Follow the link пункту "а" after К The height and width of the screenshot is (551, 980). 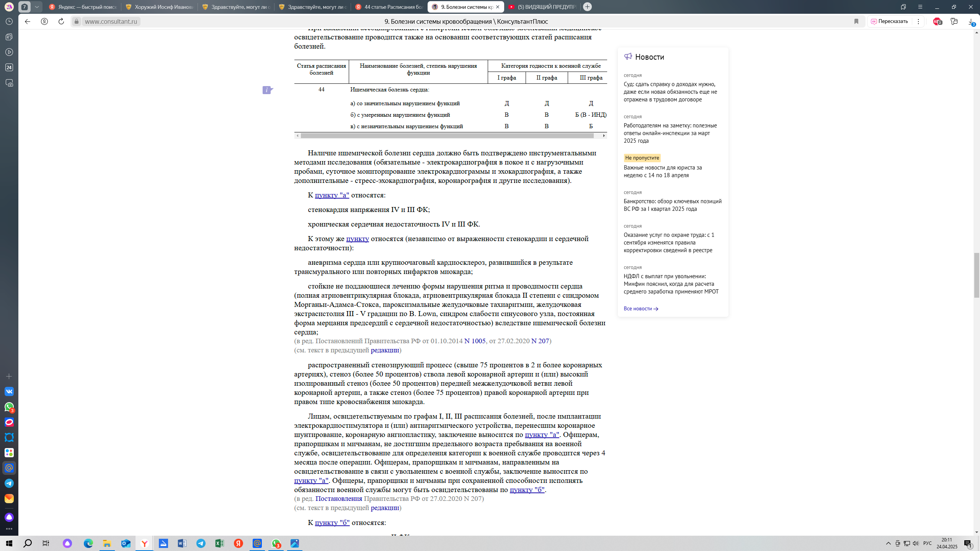(332, 195)
